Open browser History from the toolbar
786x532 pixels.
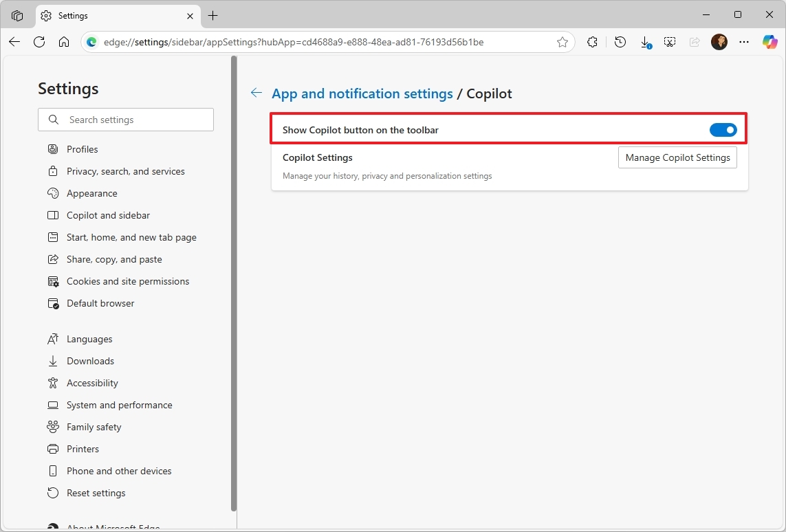620,42
